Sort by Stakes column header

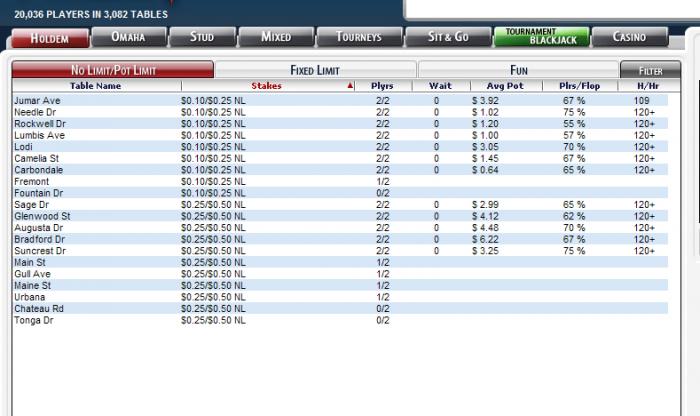267,86
